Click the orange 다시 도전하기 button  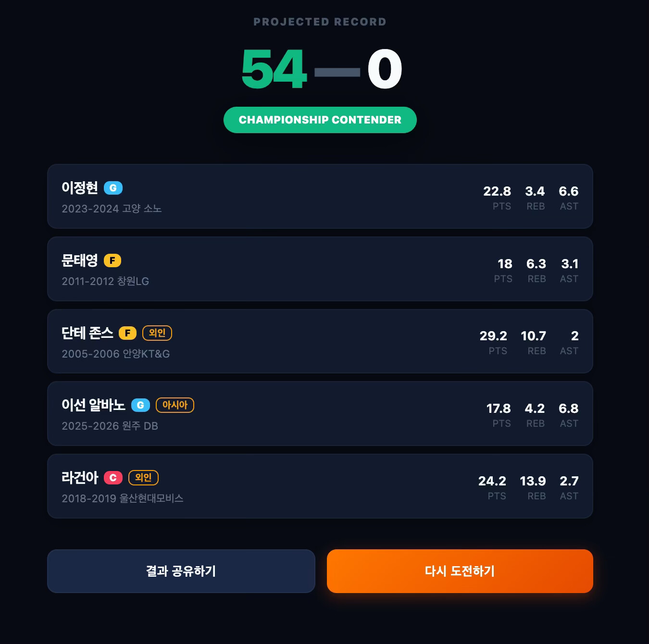[x=460, y=571]
